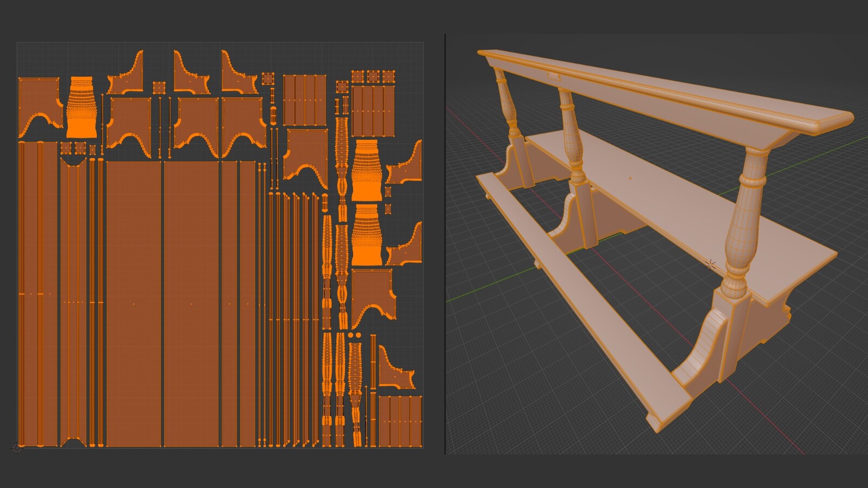Click the orange object origin dot on seat
Screen dimensions: 868x488
(x=630, y=178)
